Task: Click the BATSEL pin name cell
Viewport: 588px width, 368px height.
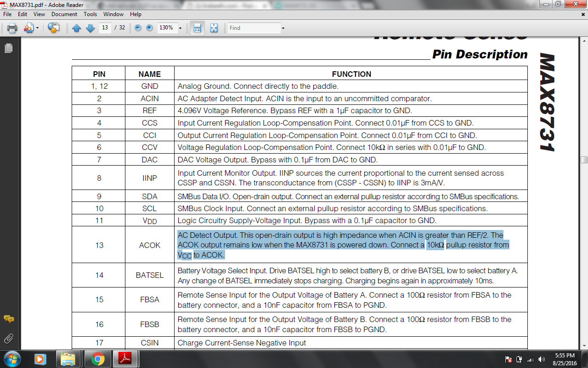Action: click(x=150, y=275)
